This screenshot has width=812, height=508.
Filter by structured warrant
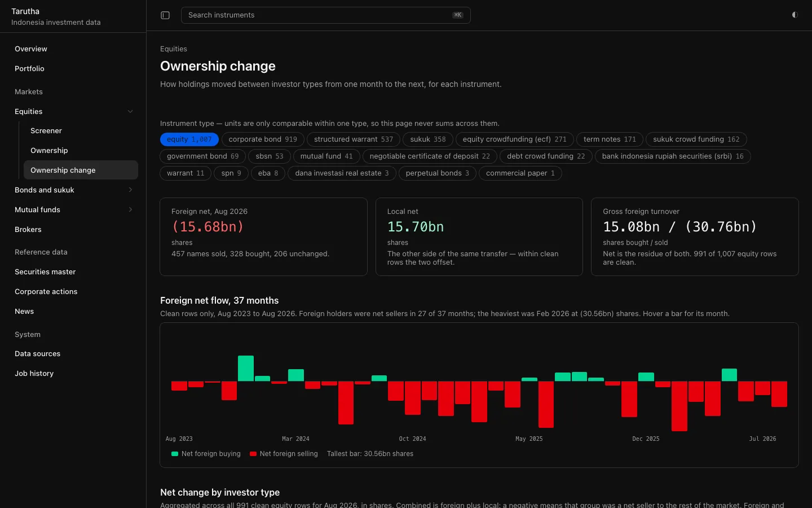(x=354, y=139)
